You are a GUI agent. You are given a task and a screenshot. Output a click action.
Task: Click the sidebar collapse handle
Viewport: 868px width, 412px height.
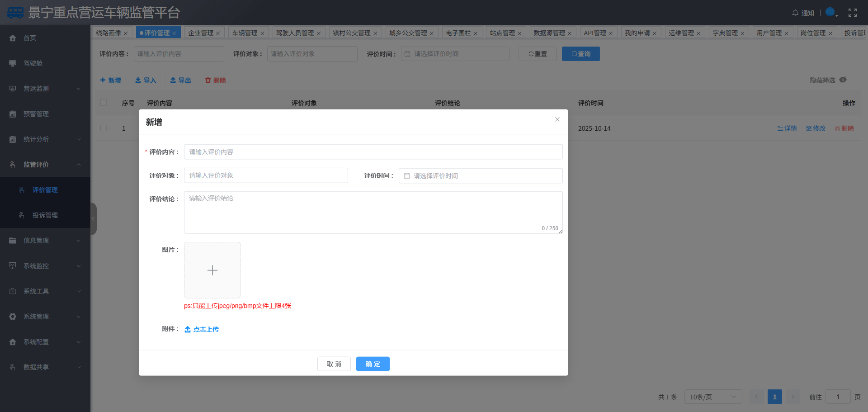click(94, 219)
